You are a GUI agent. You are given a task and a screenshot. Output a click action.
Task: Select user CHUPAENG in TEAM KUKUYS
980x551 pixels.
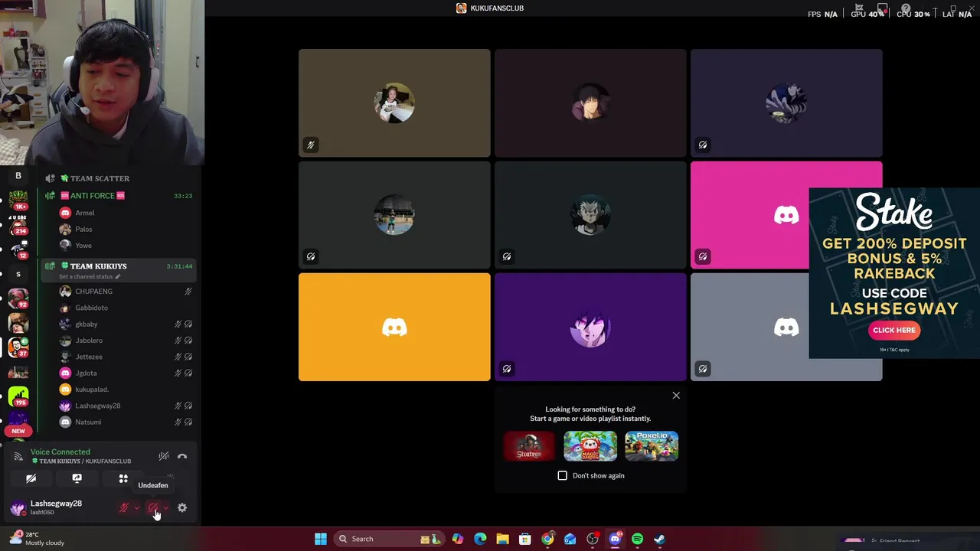pos(126,292)
